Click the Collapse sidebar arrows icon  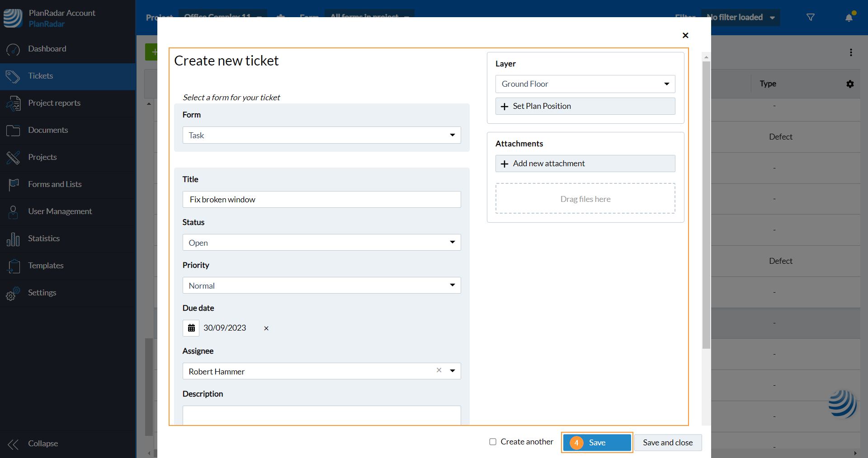pos(13,444)
